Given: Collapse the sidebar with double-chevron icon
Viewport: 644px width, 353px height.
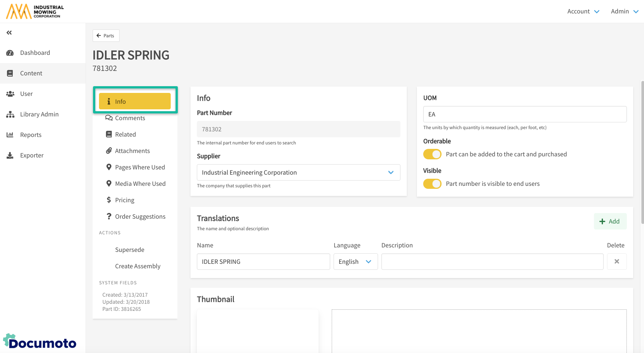Looking at the screenshot, I should click(9, 33).
